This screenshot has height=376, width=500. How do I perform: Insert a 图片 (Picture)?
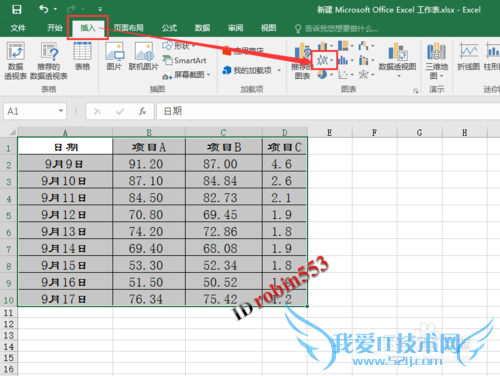[x=114, y=56]
